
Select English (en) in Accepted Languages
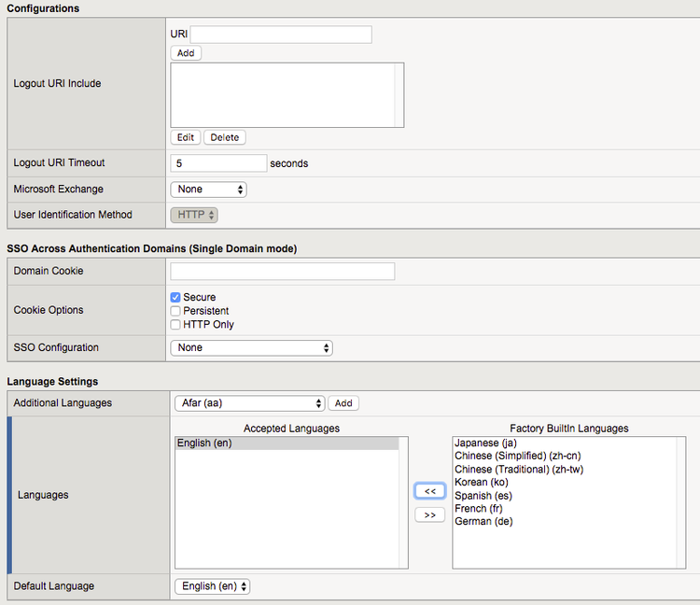pos(204,443)
